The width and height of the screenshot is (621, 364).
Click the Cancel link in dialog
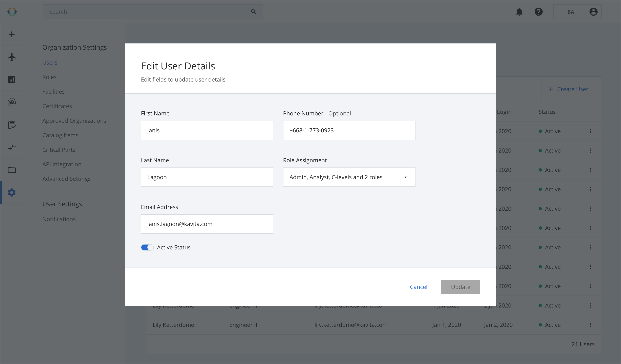(x=419, y=287)
